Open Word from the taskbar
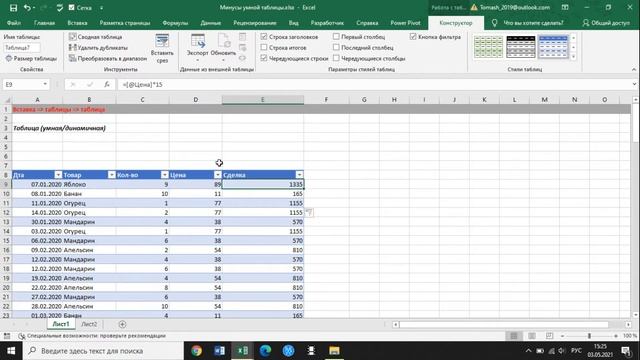Viewport: 640px width, 360px height. coord(219,351)
